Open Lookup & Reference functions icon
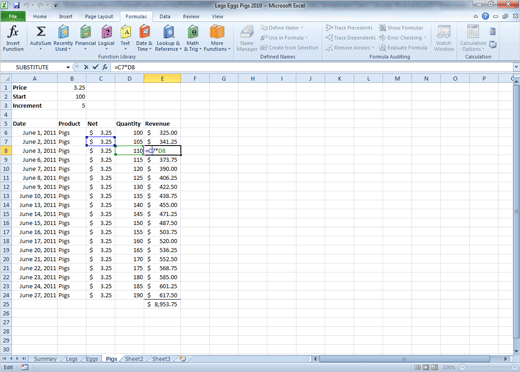The width and height of the screenshot is (520, 372). pyautogui.click(x=169, y=32)
